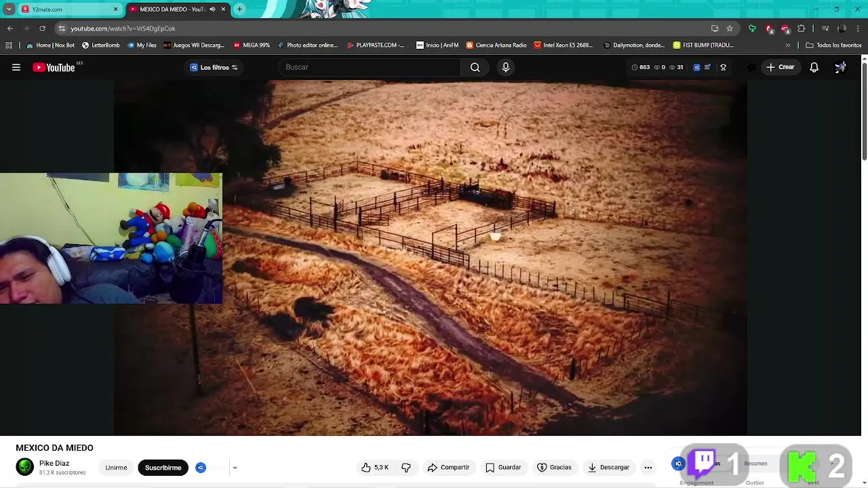Viewport: 868px width, 488px height.
Task: Open the MEGA 99% bookmark
Action: click(252, 45)
